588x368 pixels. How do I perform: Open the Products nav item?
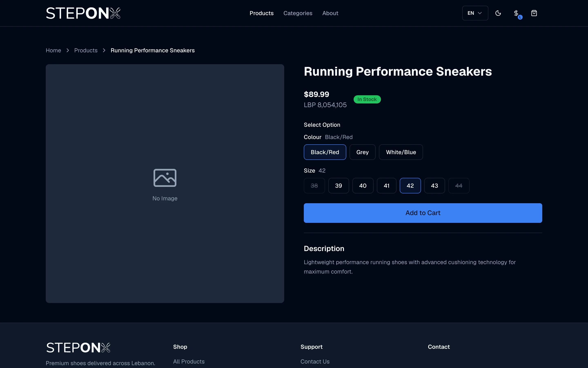(262, 13)
